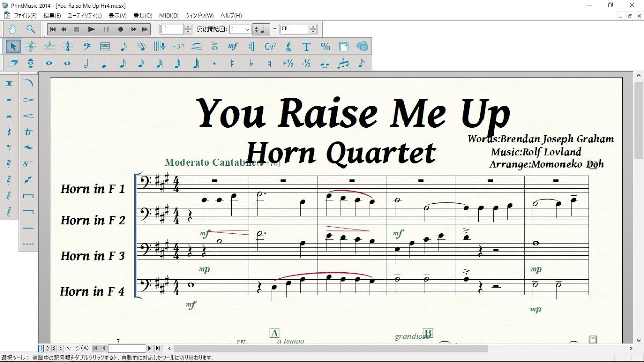Open the HyperScribe tool
Screen dimensions: 644x362
160,47
